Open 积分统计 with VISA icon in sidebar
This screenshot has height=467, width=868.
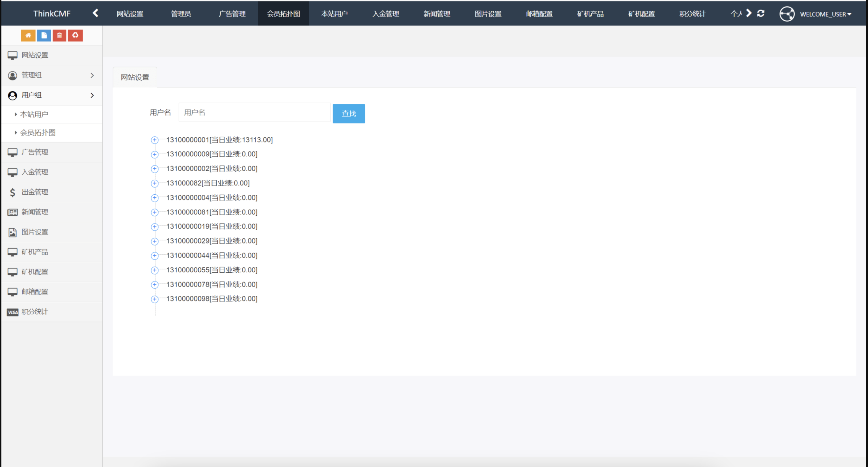[x=35, y=312]
